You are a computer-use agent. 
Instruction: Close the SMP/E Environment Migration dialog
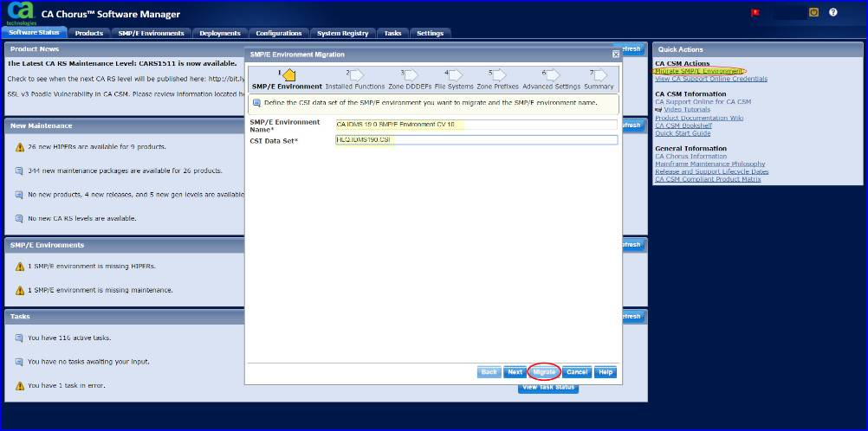pyautogui.click(x=616, y=55)
